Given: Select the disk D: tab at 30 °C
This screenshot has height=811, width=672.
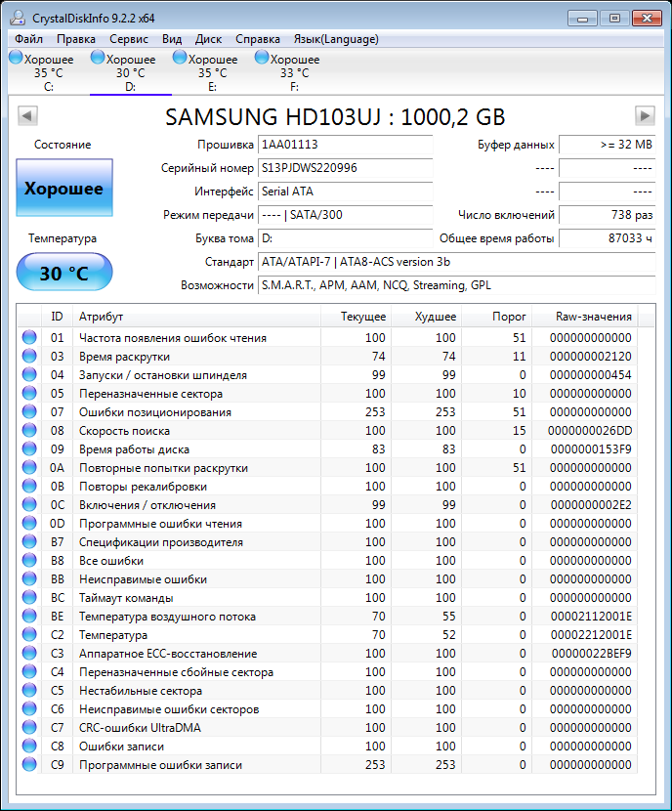Looking at the screenshot, I should tap(130, 72).
